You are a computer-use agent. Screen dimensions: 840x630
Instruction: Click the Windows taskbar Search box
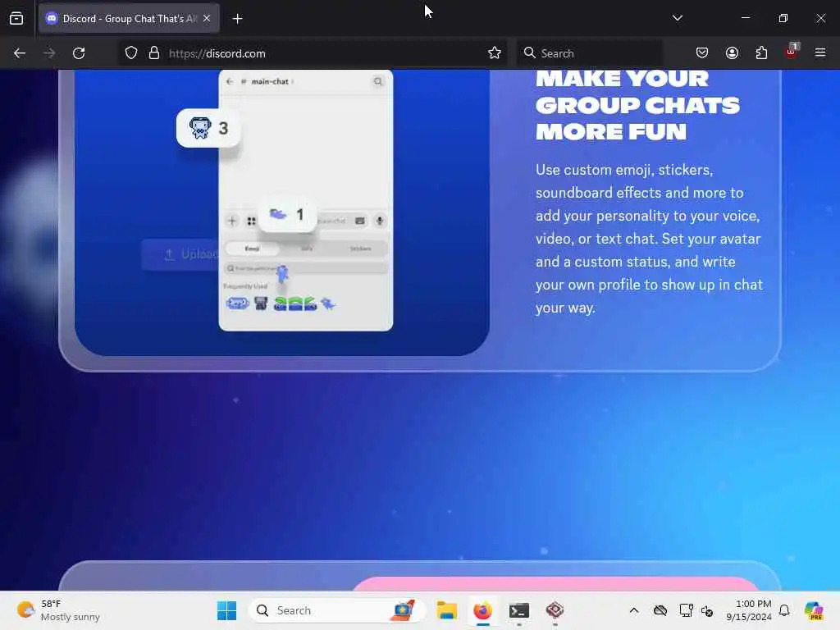coord(336,610)
